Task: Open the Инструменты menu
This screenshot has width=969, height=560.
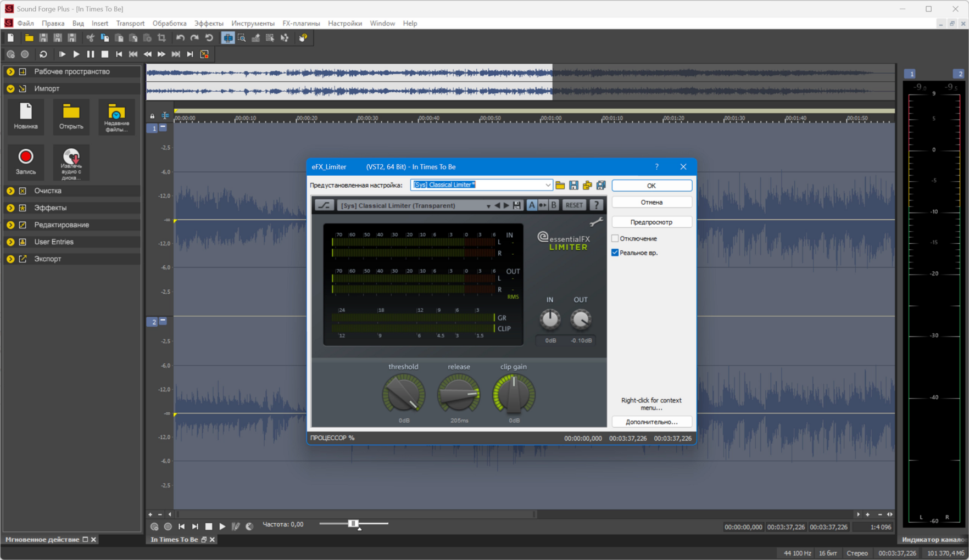Action: [x=253, y=24]
